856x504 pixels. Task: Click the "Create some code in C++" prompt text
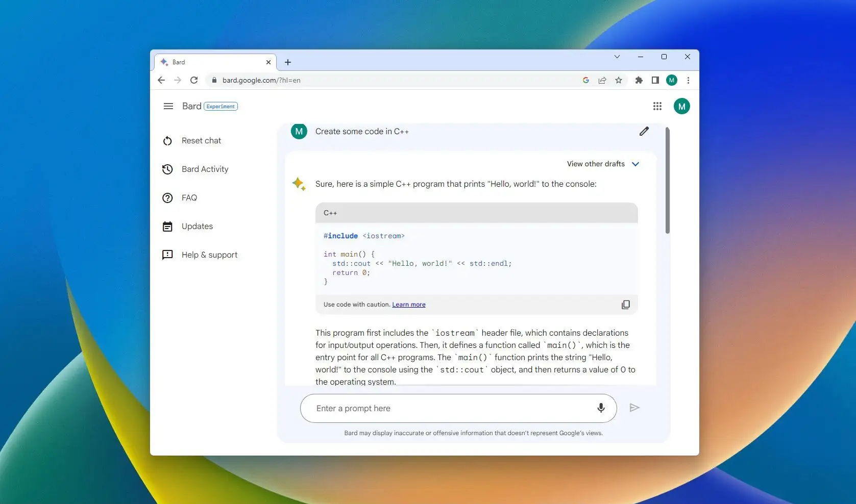click(x=362, y=132)
